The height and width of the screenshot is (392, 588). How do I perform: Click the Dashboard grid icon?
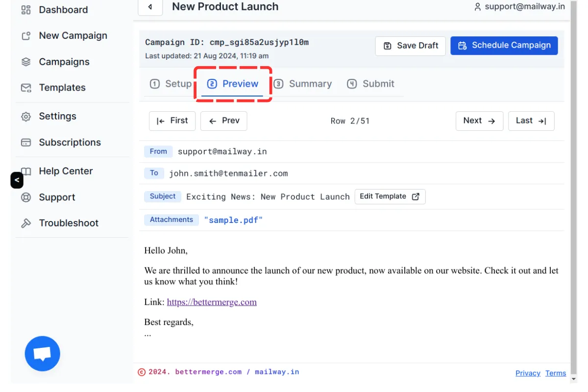click(26, 10)
